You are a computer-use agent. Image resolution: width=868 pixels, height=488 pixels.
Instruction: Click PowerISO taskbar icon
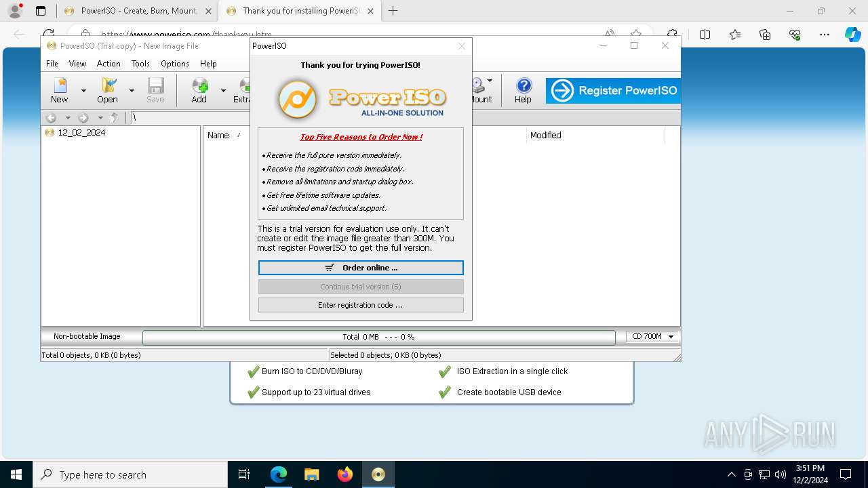(378, 474)
